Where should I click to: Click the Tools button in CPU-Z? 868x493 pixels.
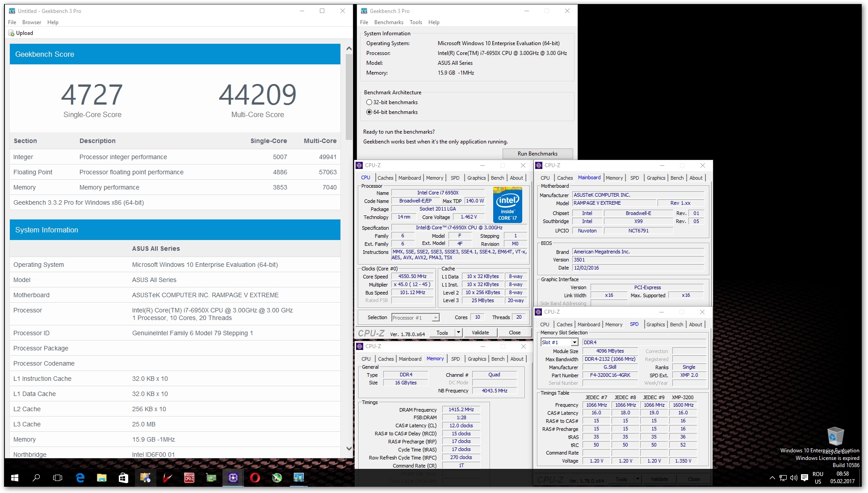[x=442, y=333]
